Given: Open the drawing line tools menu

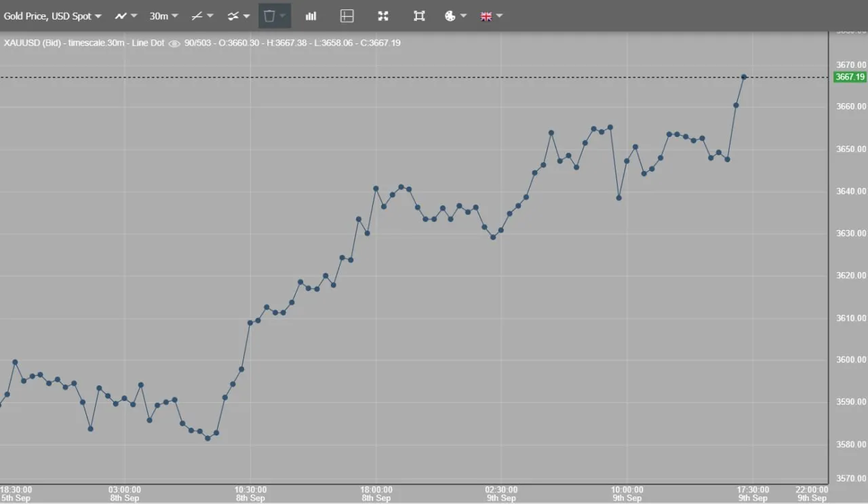Looking at the screenshot, I should click(202, 16).
